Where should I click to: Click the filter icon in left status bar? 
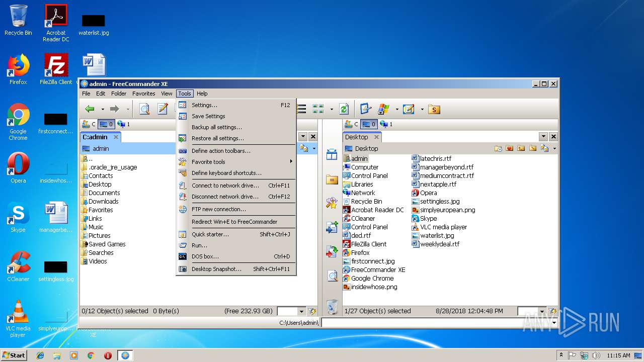coord(312,311)
